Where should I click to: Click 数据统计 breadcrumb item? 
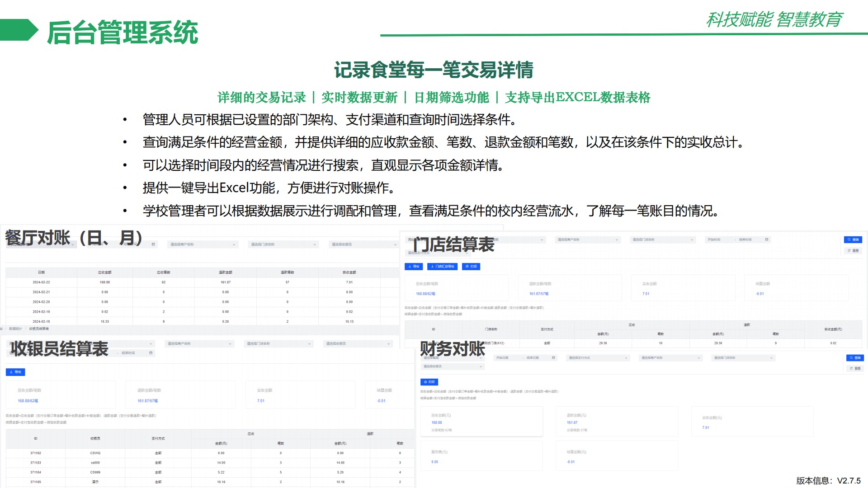(x=15, y=329)
